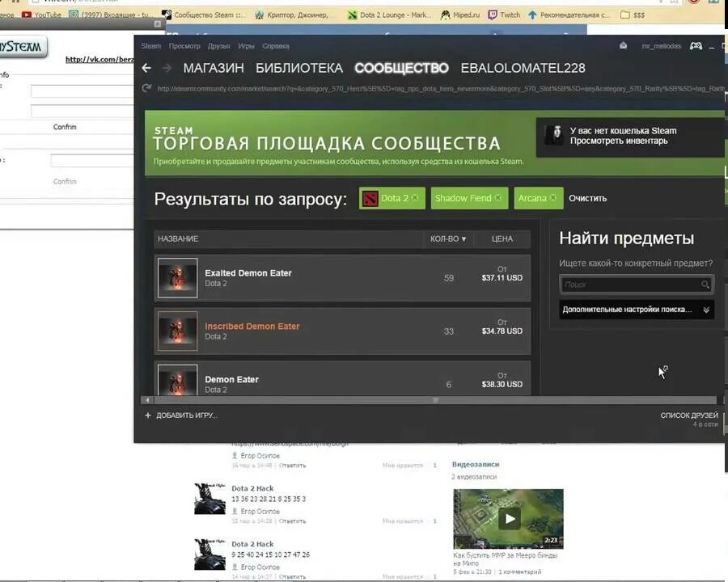This screenshot has height=582, width=728.
Task: Open the EBALOLOMATEL228 profile tab
Action: 523,68
